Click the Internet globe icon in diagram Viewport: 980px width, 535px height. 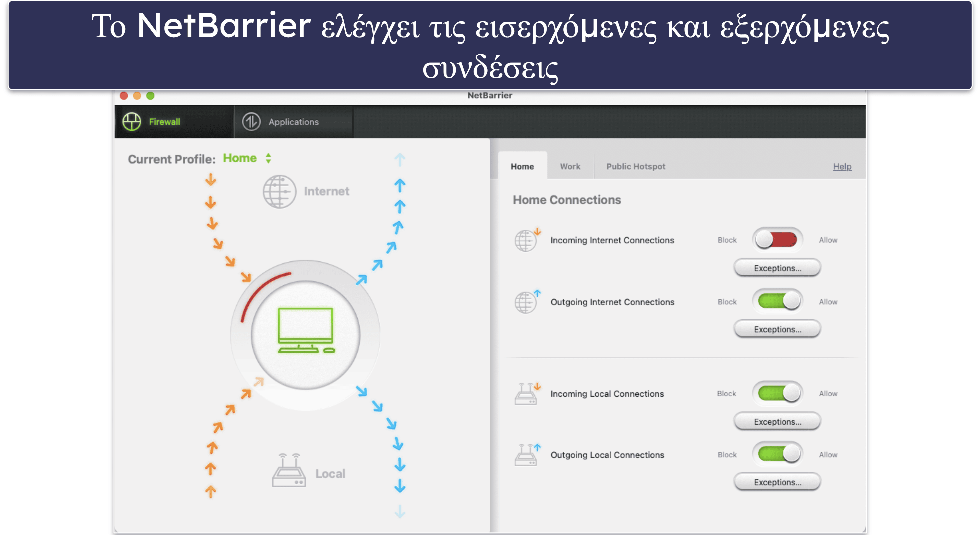(x=279, y=191)
